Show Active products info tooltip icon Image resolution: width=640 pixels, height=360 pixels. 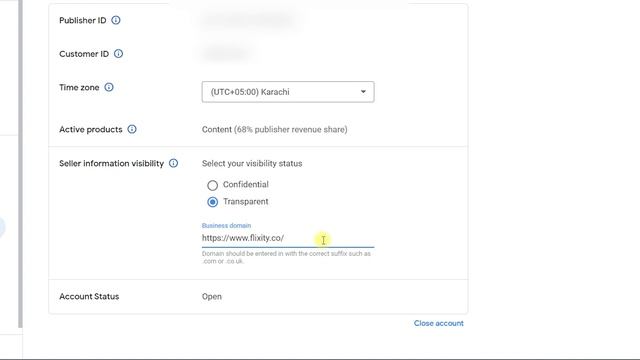tap(132, 129)
